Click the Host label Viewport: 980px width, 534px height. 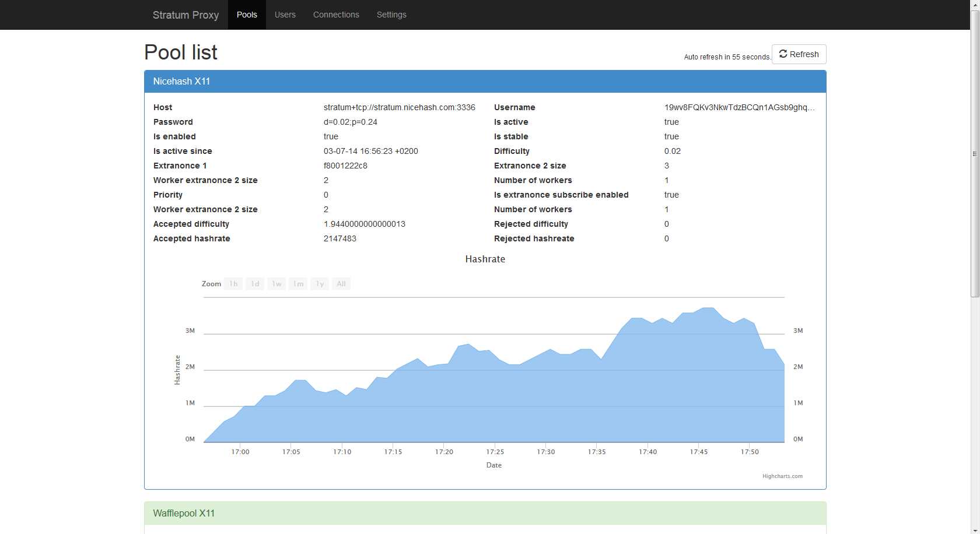(x=163, y=107)
